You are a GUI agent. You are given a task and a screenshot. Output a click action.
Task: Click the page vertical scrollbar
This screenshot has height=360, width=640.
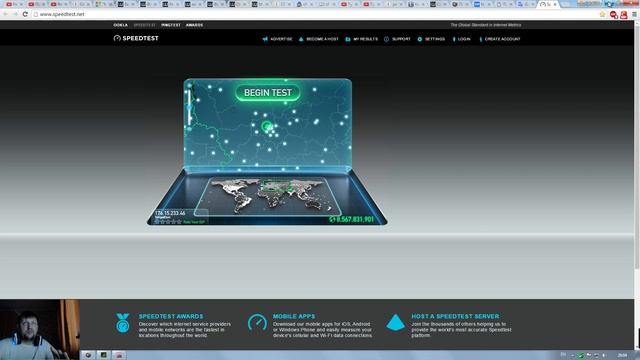tap(637, 147)
